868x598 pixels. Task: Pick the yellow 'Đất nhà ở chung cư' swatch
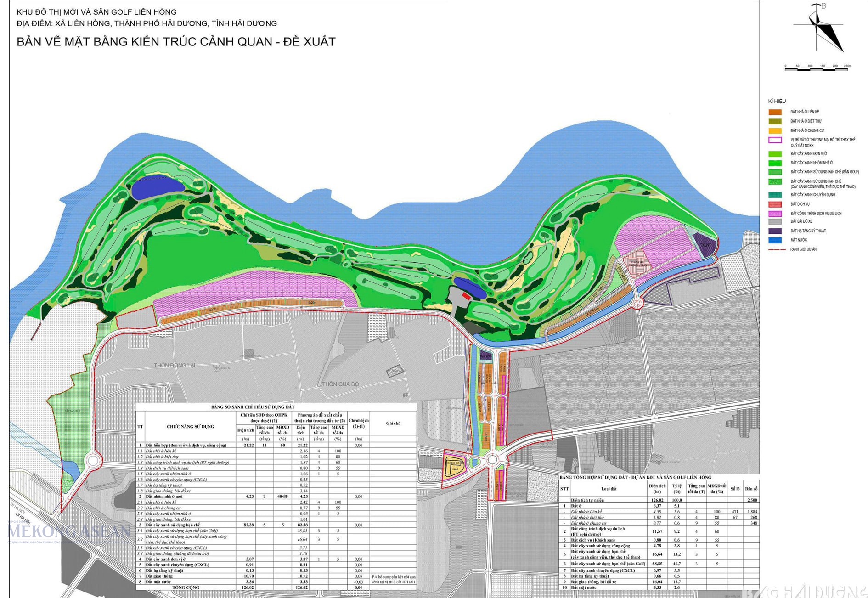click(775, 131)
